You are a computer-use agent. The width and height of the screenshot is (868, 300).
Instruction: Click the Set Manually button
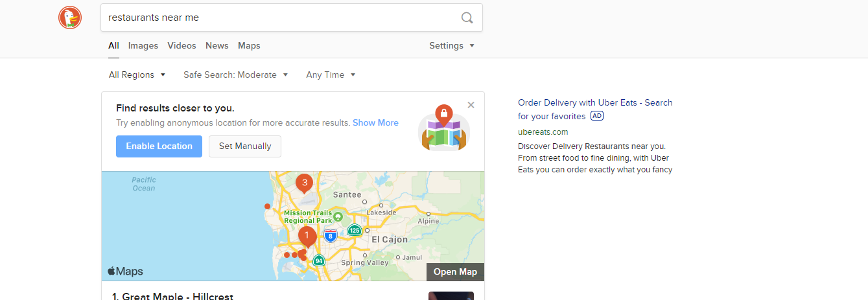[x=245, y=146]
